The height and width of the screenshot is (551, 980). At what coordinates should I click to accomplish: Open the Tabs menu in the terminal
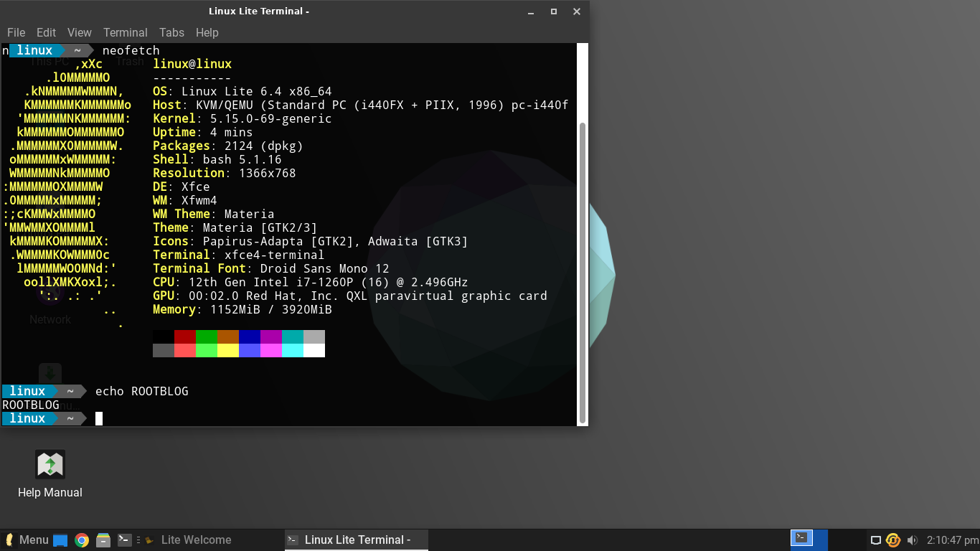point(171,32)
